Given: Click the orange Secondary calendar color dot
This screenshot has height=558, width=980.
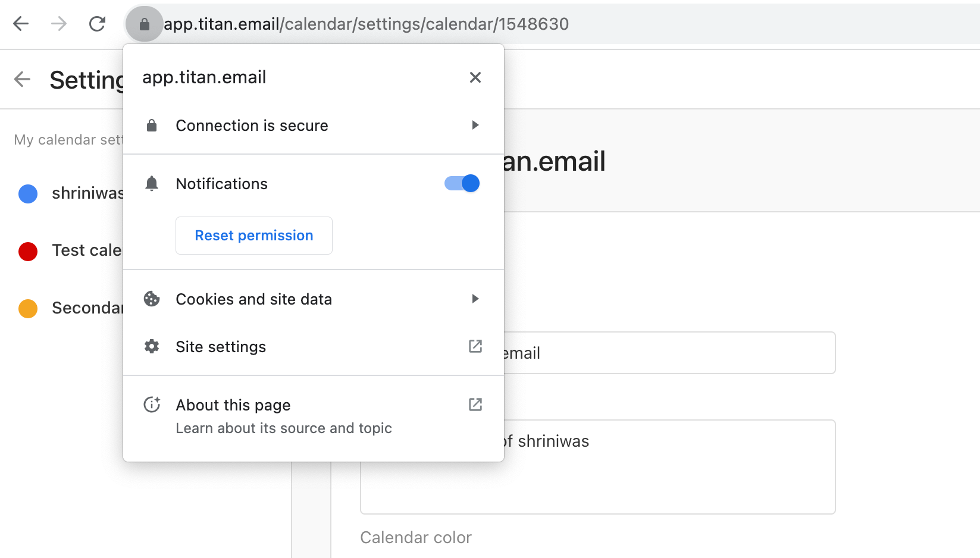Looking at the screenshot, I should click(x=28, y=308).
